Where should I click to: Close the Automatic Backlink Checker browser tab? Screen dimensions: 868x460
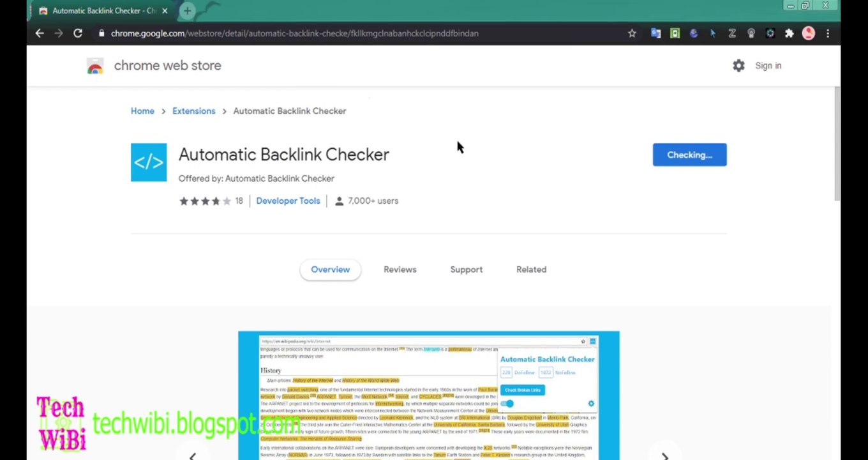click(165, 11)
